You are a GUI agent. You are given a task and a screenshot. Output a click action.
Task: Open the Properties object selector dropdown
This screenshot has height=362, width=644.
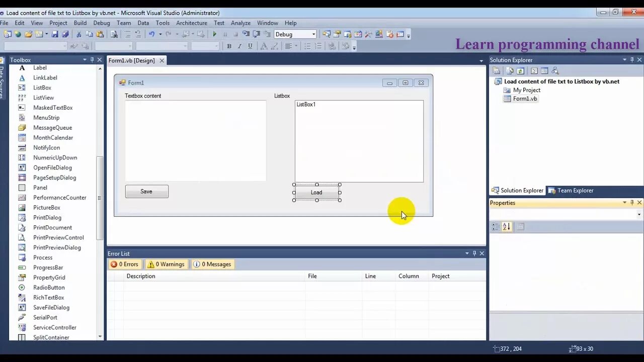coord(639,215)
